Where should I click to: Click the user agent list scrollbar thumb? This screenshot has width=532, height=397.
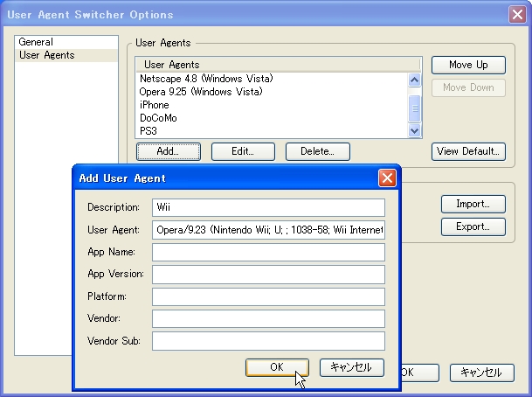pos(414,108)
